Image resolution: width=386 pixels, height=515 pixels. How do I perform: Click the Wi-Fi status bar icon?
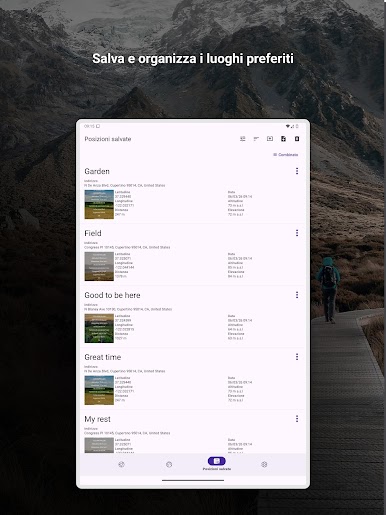(287, 126)
